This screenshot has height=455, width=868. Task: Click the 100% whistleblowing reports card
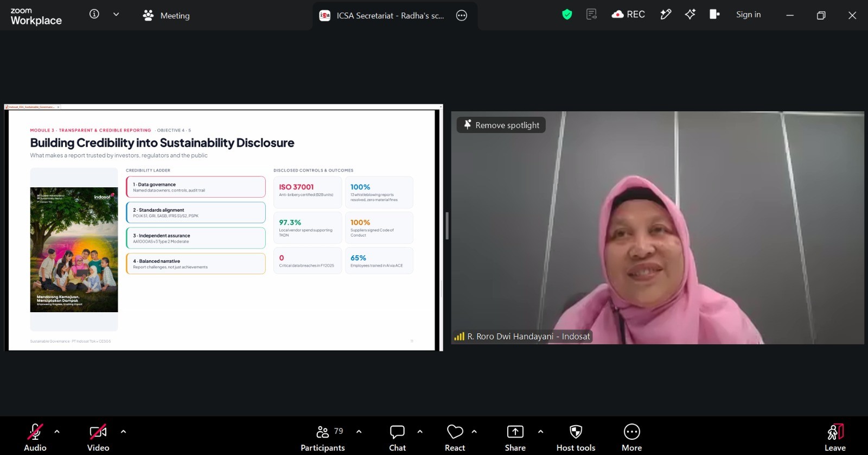[x=379, y=192]
